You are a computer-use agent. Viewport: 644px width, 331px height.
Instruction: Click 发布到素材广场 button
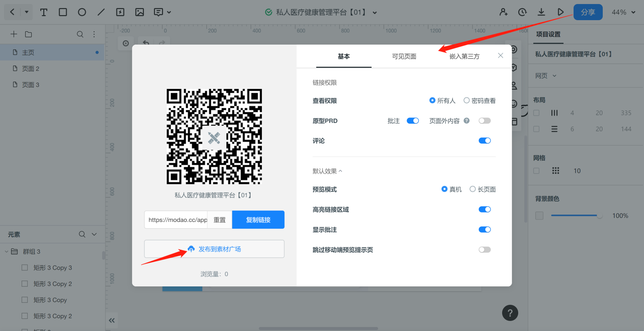(214, 249)
